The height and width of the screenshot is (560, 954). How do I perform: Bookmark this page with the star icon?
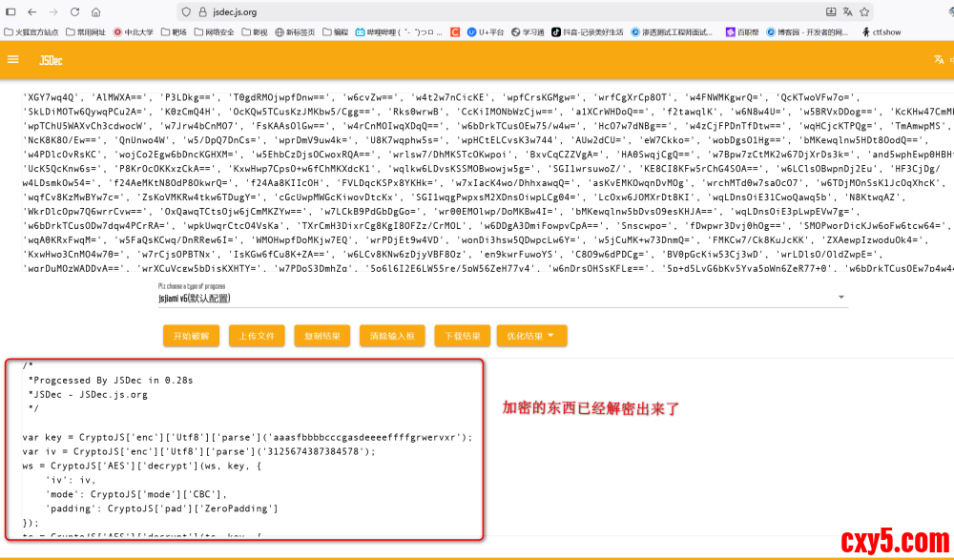[x=864, y=12]
